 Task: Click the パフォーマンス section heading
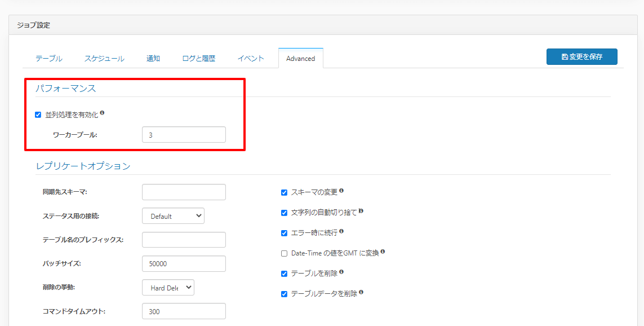(x=66, y=87)
